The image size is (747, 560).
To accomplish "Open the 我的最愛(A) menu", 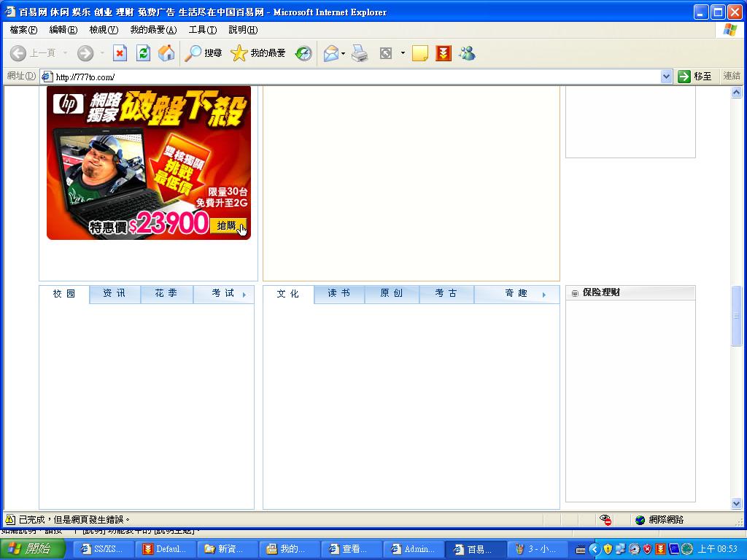I will coord(153,29).
